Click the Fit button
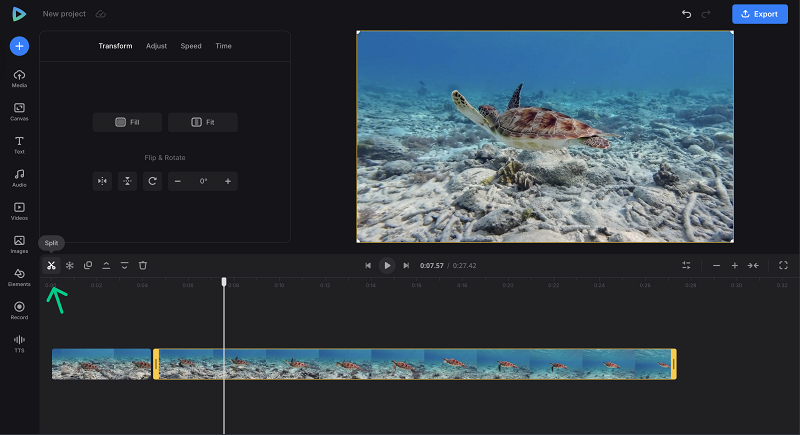This screenshot has width=800, height=435. [203, 122]
